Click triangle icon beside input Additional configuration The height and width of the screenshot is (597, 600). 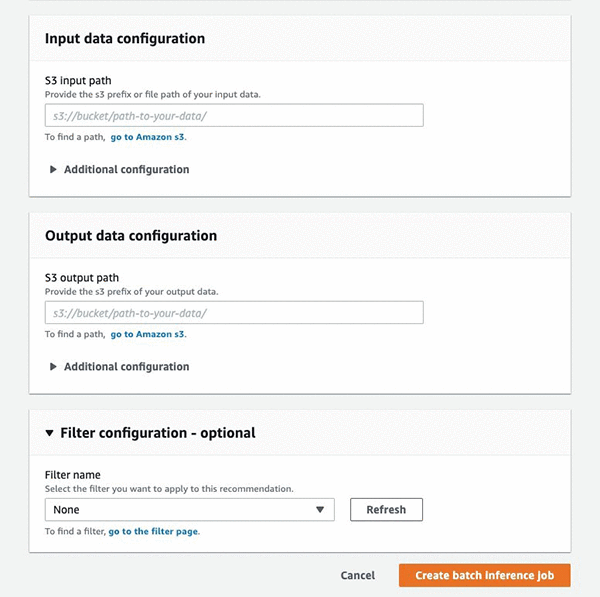click(x=53, y=170)
